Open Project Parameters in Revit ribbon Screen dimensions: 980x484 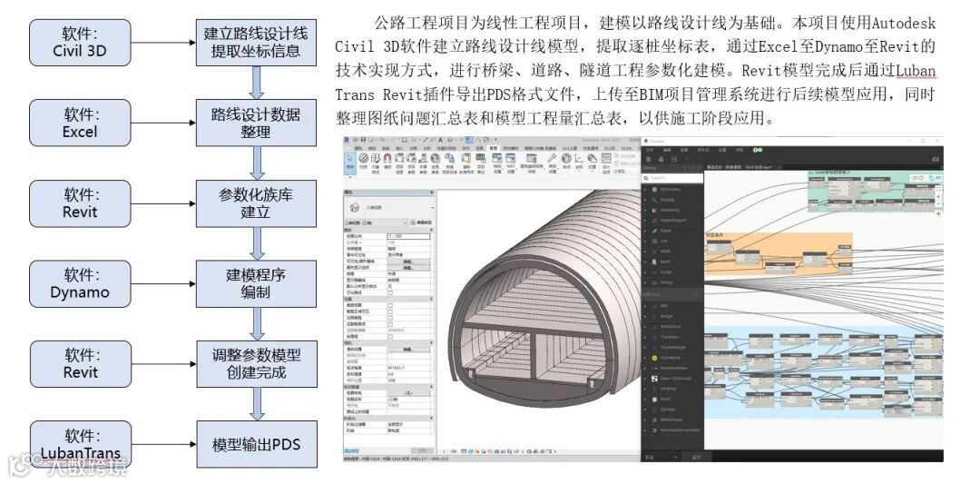tap(411, 163)
